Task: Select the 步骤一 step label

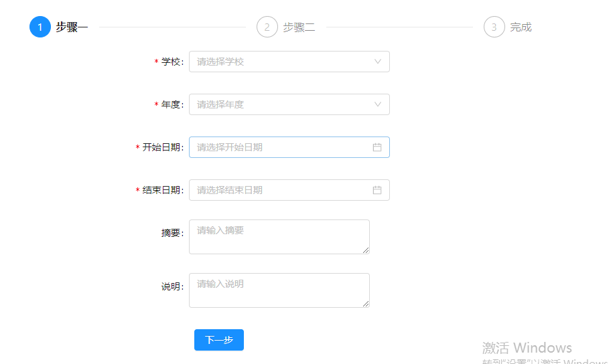Action: [72, 27]
